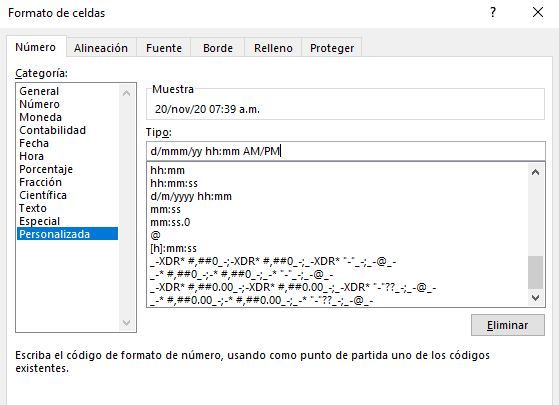Screen dimensions: 559x405
Task: Select Fecha category
Action: coord(67,143)
